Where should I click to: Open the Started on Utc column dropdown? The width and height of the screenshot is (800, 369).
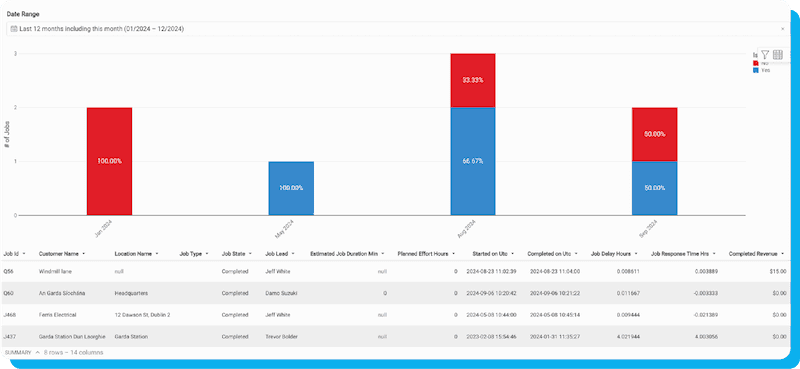point(512,254)
